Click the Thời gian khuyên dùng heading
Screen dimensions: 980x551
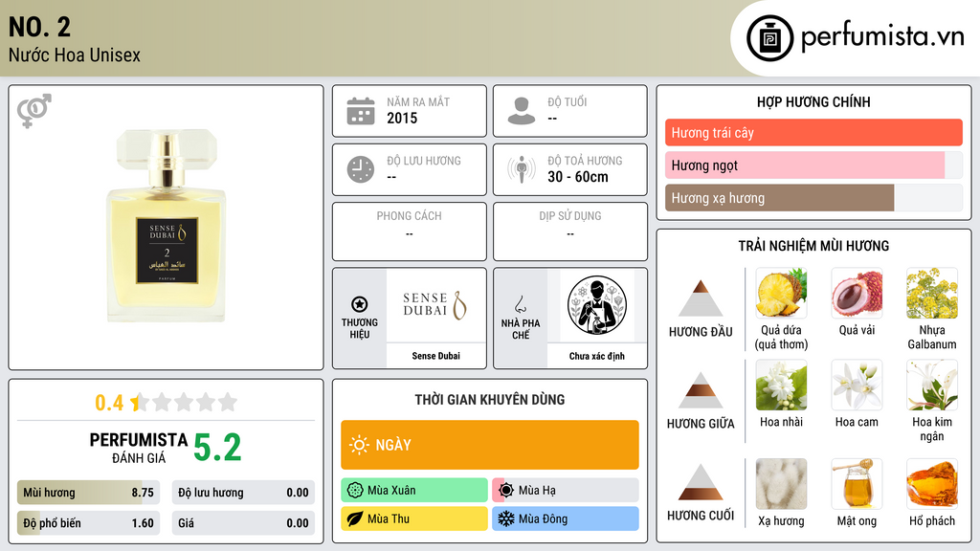pyautogui.click(x=490, y=400)
